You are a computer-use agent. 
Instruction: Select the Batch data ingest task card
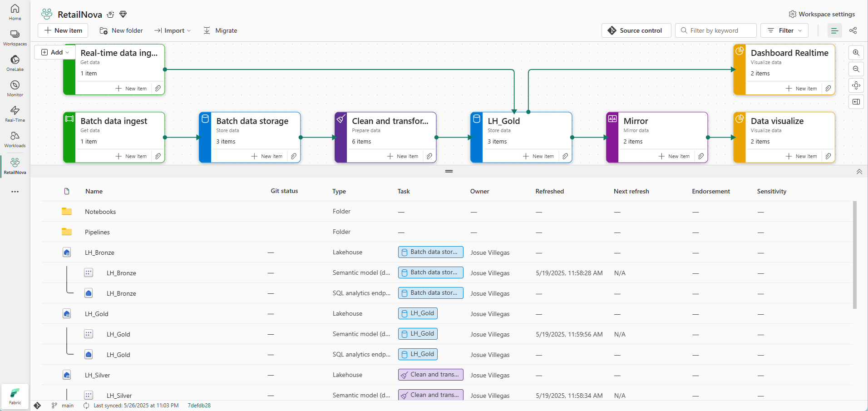[x=114, y=137]
